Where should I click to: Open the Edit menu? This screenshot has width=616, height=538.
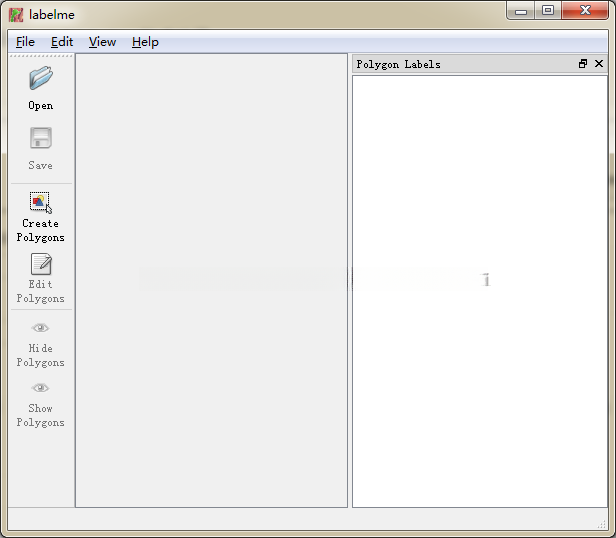[x=62, y=42]
